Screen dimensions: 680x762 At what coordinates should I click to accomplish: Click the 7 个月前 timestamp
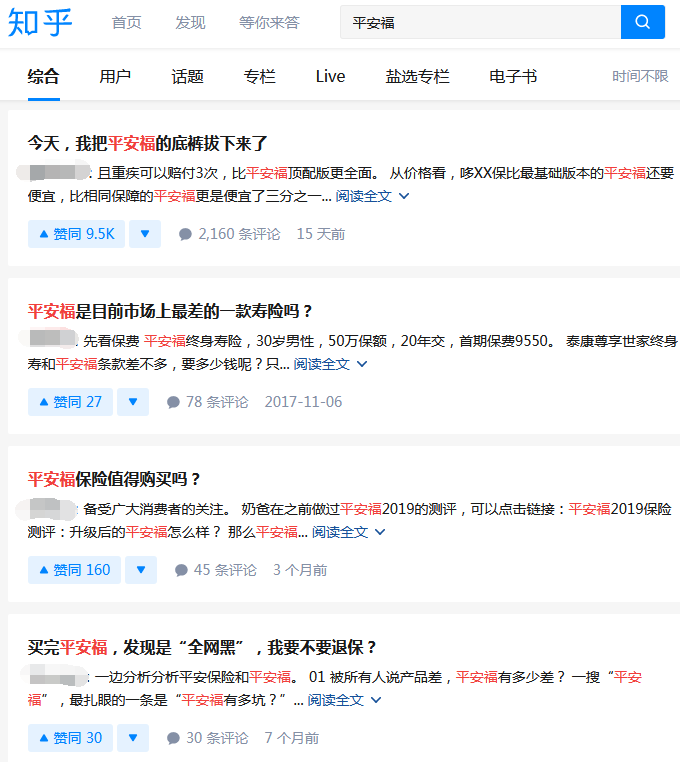pos(292,738)
